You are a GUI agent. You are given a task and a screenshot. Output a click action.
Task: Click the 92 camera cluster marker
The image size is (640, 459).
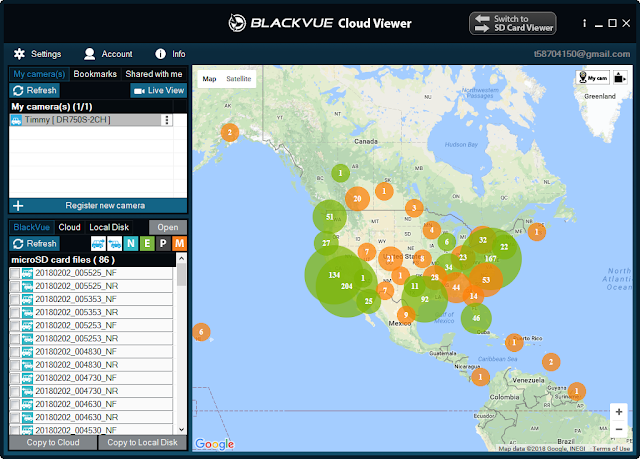[x=425, y=299]
